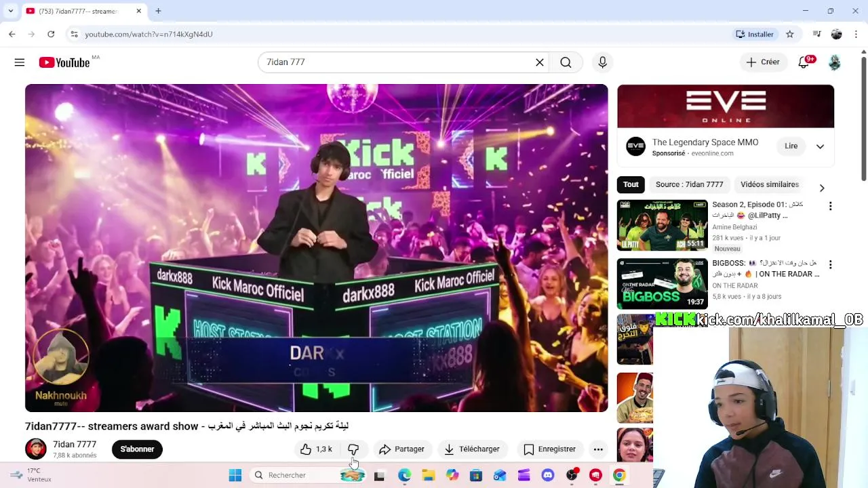This screenshot has height=488, width=868.
Task: Open the 7idan 7777 channel avatar
Action: pos(36,449)
